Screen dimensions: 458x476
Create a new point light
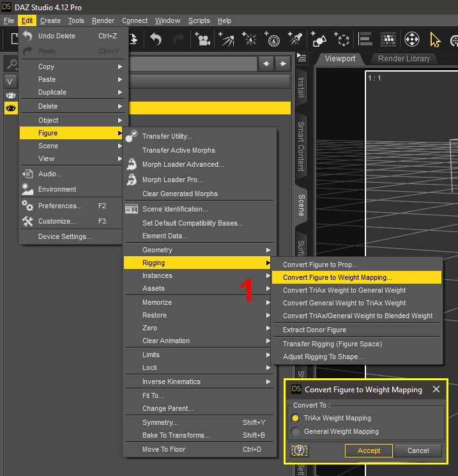[x=250, y=39]
